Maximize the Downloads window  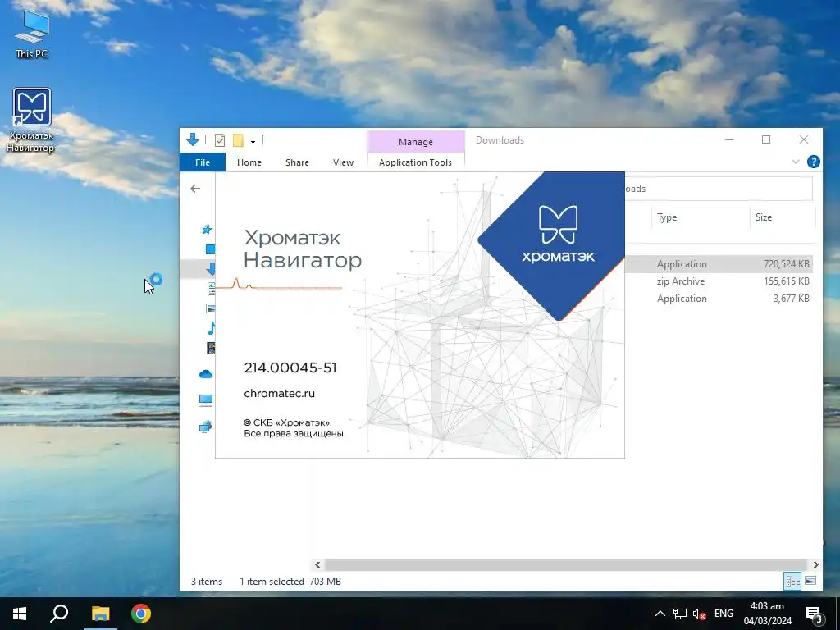(x=766, y=139)
